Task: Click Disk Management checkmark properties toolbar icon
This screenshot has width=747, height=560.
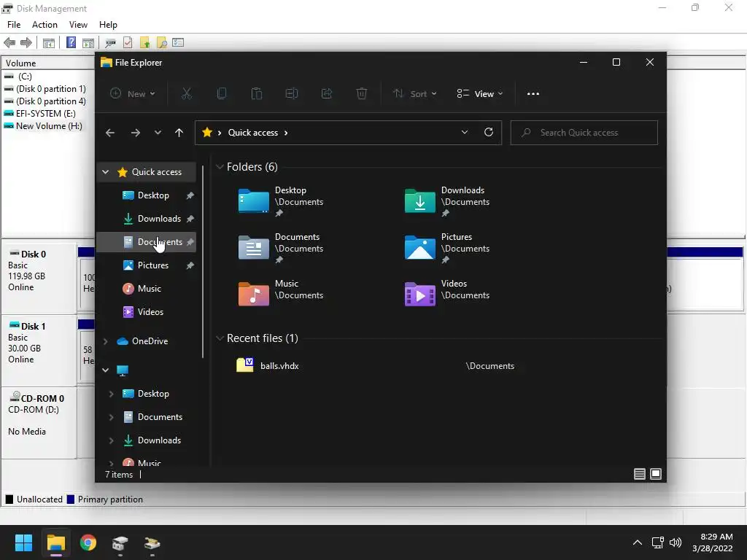Action: click(x=128, y=42)
